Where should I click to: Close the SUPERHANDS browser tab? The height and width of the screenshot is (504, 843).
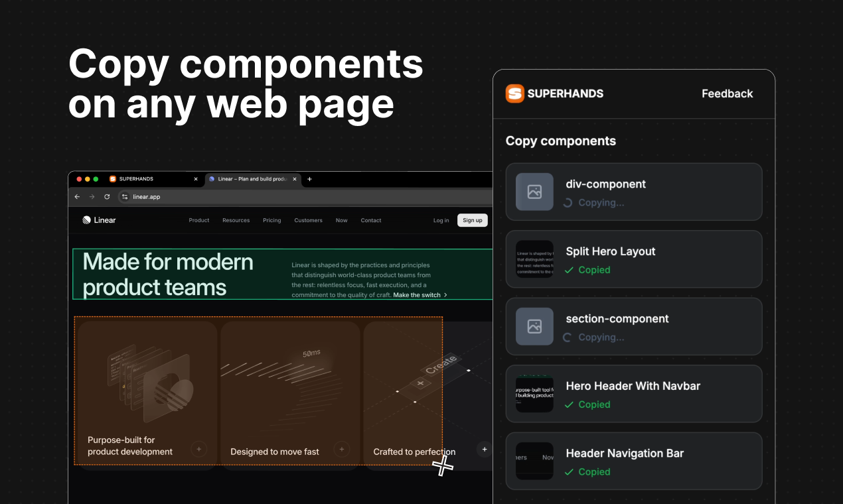(x=196, y=179)
